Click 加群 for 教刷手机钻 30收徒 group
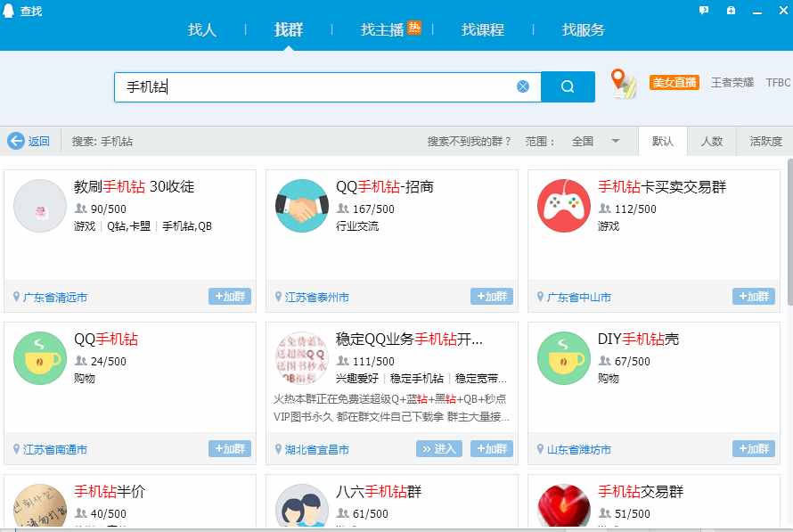Viewport: 793px width, 532px height. pos(231,298)
